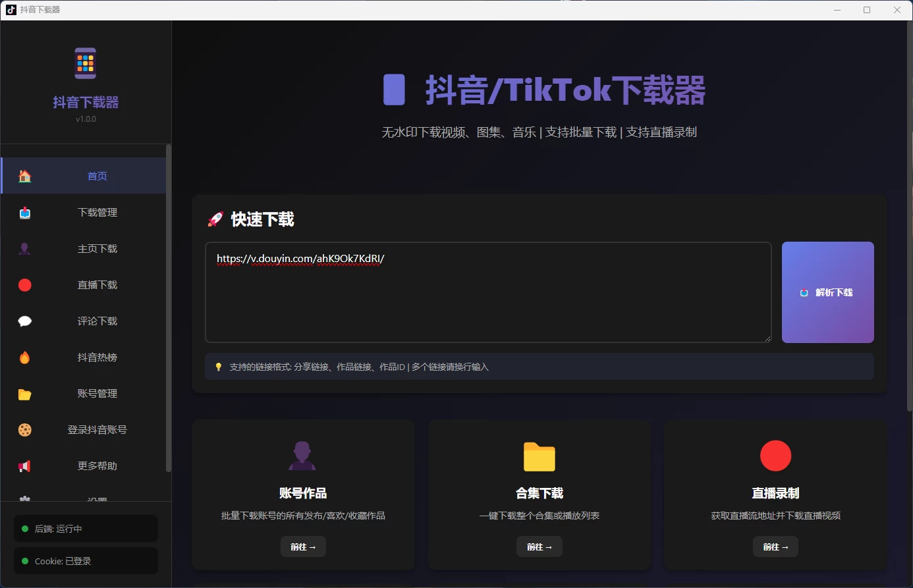Click the 抖音下载器 sidebar title
Viewport: 913px width, 588px height.
pyautogui.click(x=86, y=102)
